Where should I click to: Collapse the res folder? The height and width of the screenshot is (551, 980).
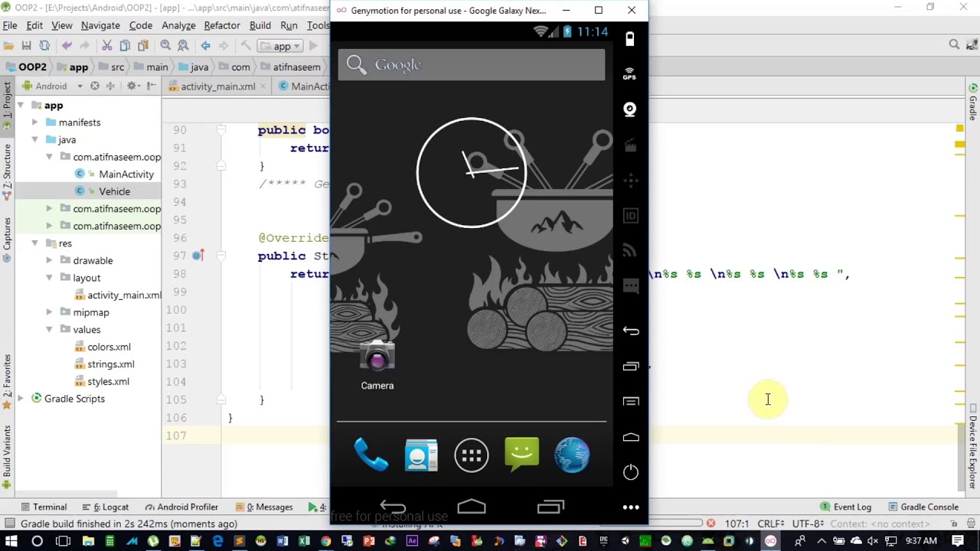coord(34,243)
